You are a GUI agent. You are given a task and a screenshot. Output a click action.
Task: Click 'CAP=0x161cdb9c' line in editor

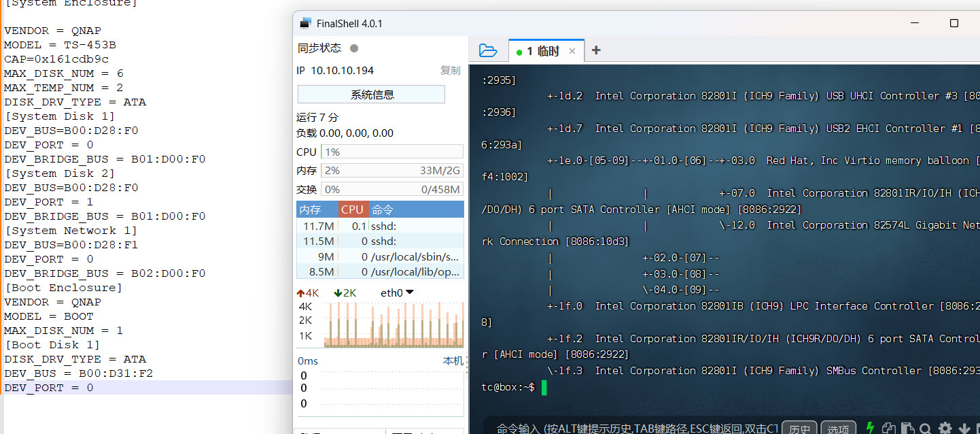56,59
